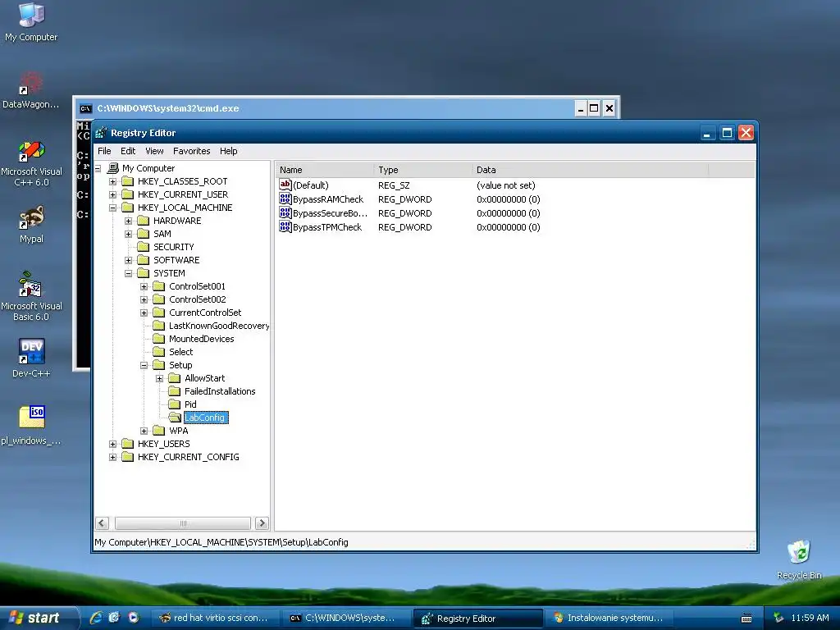This screenshot has height=630, width=840.
Task: Open the View menu
Action: pos(154,151)
